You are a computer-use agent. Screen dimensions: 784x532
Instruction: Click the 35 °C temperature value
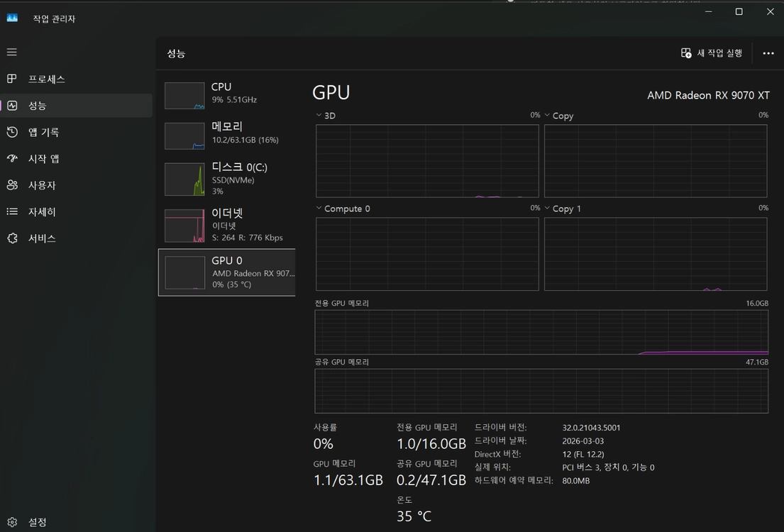[x=414, y=516]
